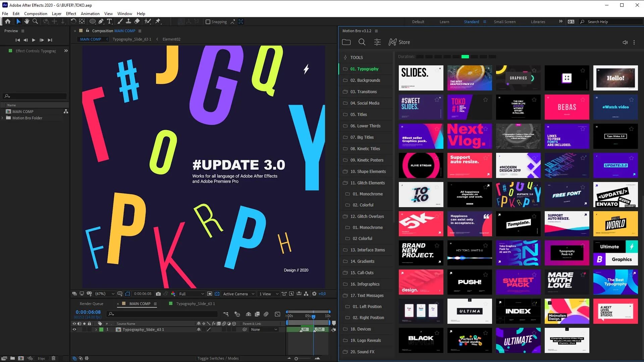Select the Search tool in Motion Bro
The height and width of the screenshot is (362, 644).
click(x=362, y=42)
